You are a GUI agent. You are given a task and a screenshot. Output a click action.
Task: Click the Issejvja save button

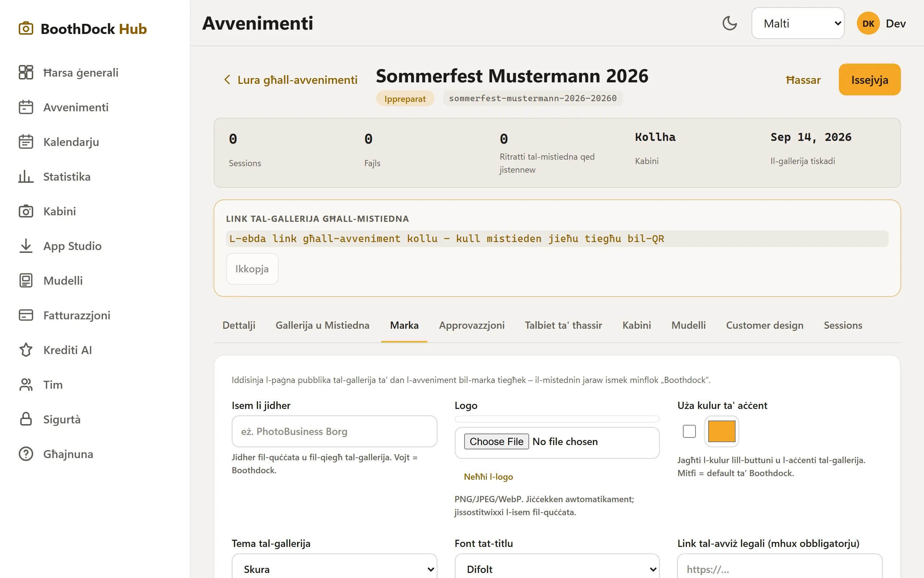(x=869, y=79)
